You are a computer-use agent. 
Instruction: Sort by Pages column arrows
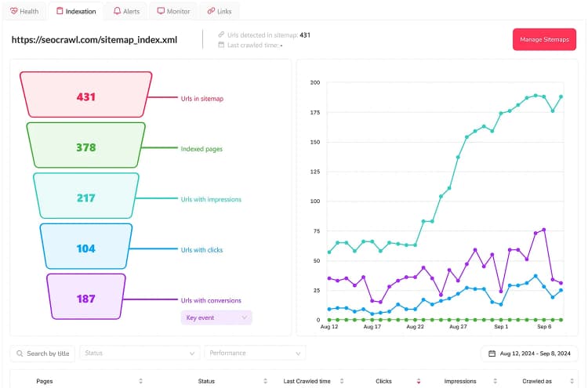point(140,381)
